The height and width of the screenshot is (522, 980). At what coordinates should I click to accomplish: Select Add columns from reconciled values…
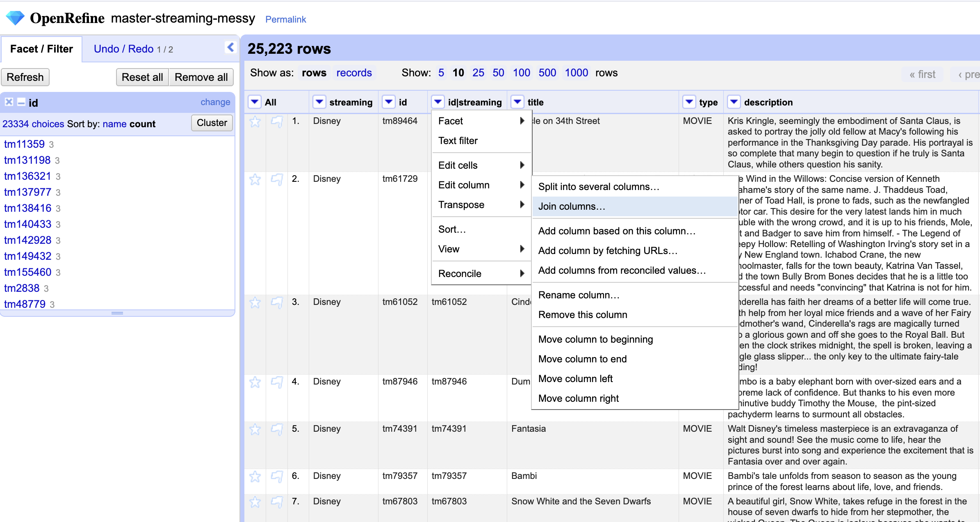click(x=634, y=270)
